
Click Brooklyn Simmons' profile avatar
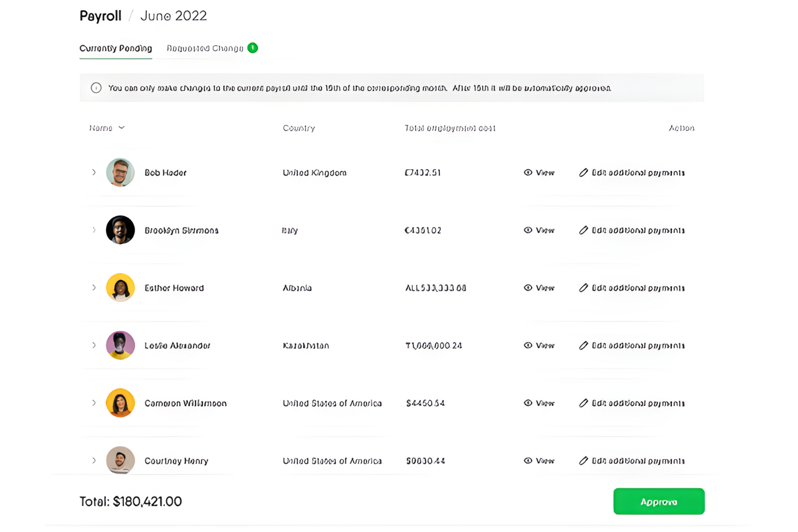tap(120, 230)
